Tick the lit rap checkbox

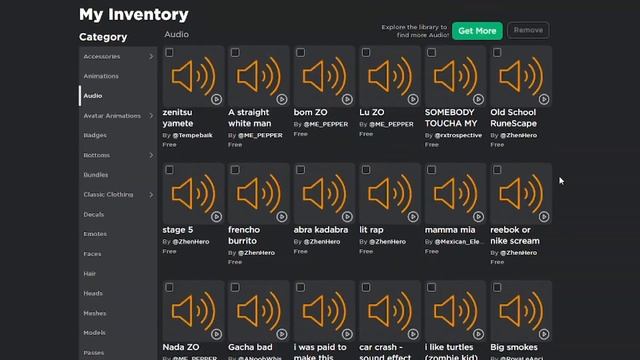click(366, 170)
